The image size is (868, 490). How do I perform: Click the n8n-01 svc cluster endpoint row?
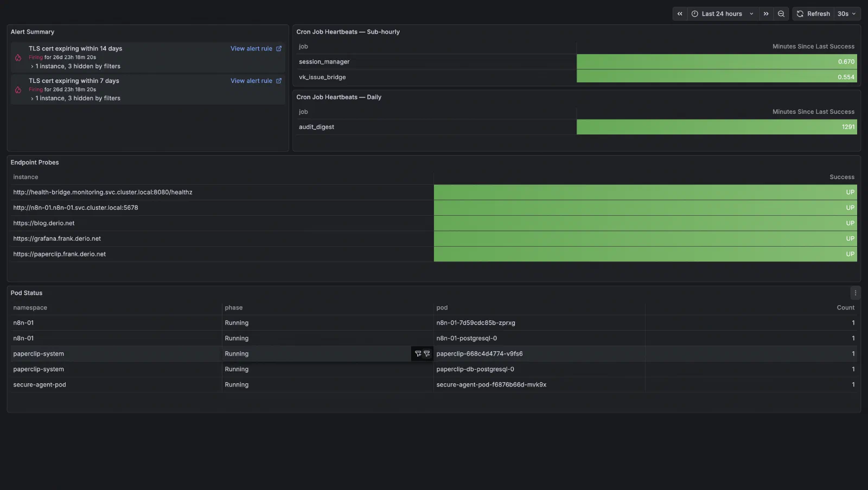[x=434, y=208]
